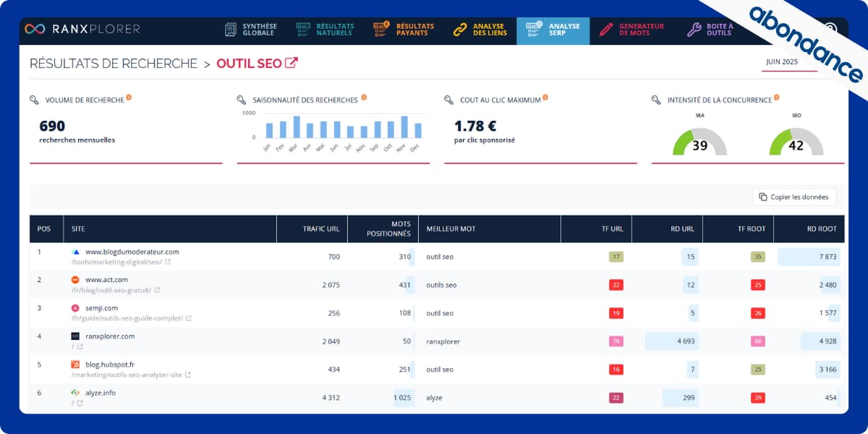Open Boîte à Outils tab
The image size is (868, 434).
[711, 30]
